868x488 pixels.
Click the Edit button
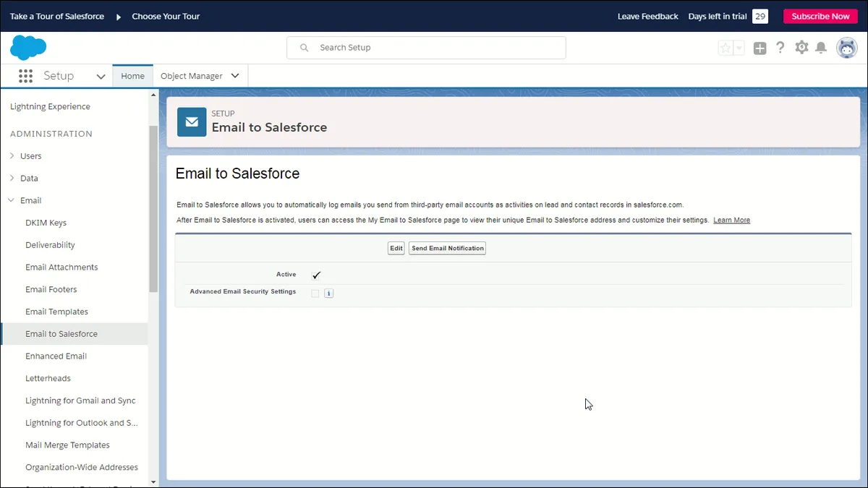[x=396, y=249]
